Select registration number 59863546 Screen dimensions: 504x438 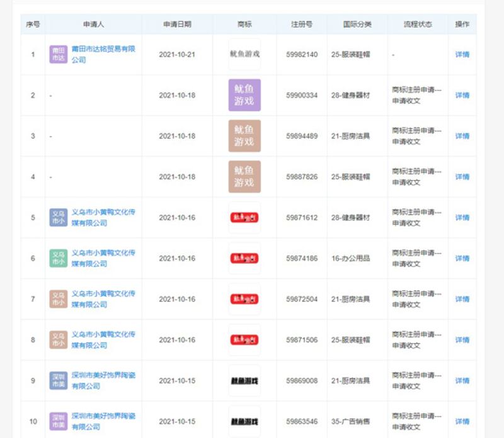click(x=302, y=422)
